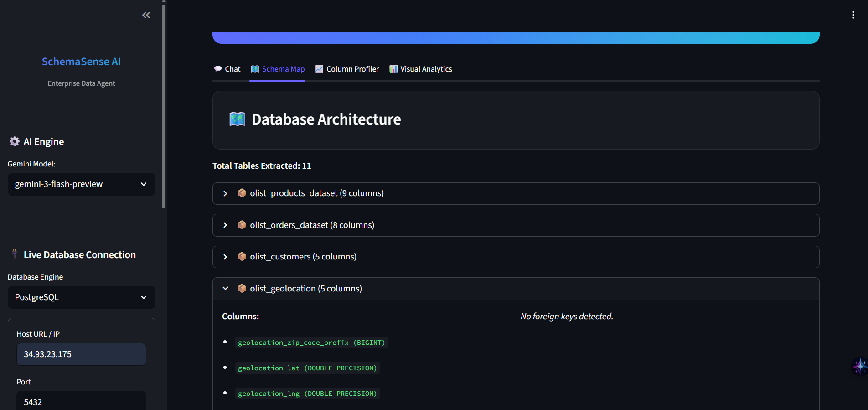The width and height of the screenshot is (868, 410).
Task: Click the Enterprise Data Agent subtitle
Action: [x=81, y=83]
